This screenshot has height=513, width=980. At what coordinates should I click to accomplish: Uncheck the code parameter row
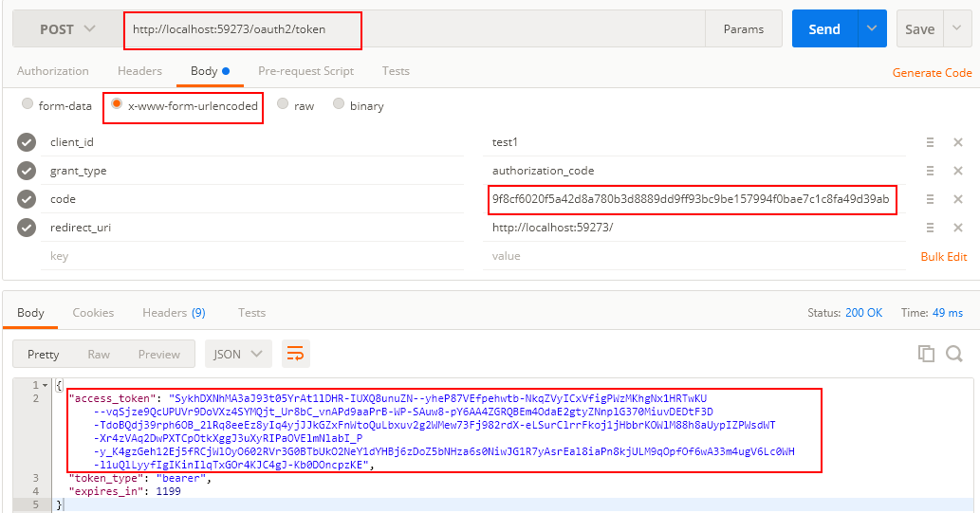(x=27, y=199)
